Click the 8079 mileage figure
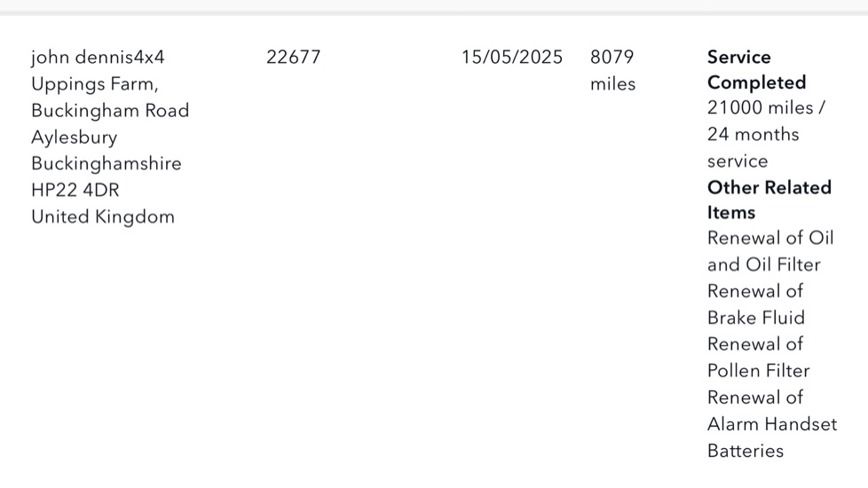This screenshot has height=488, width=868. click(x=612, y=58)
